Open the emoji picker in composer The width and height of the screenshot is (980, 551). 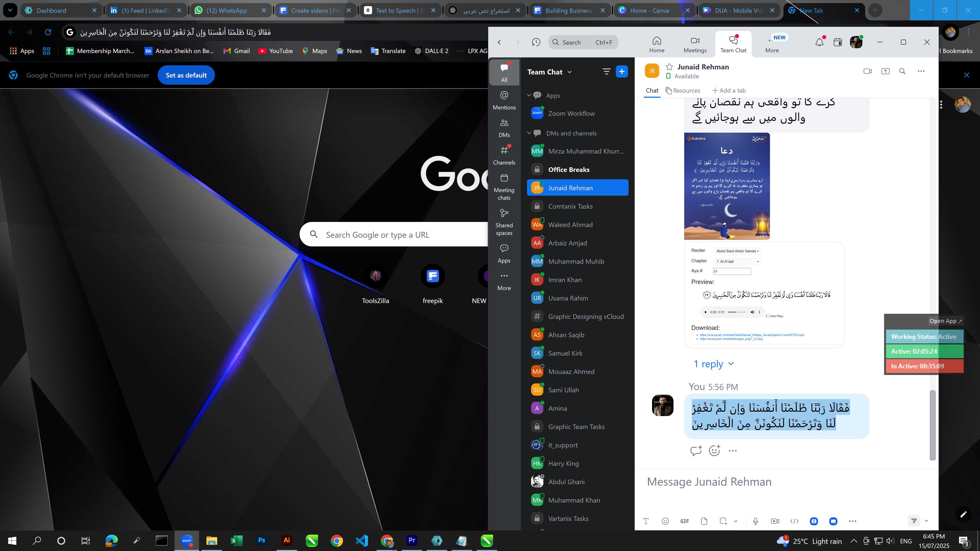pos(665,521)
